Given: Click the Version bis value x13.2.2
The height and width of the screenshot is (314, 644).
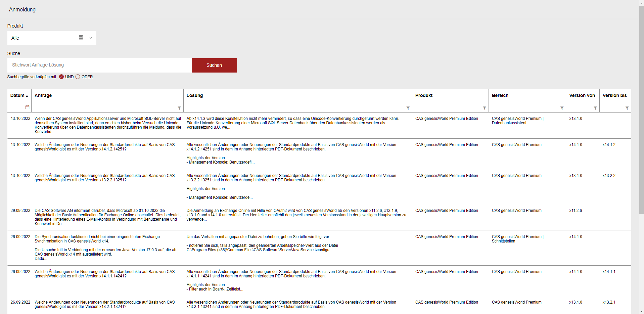Looking at the screenshot, I should point(609,176).
